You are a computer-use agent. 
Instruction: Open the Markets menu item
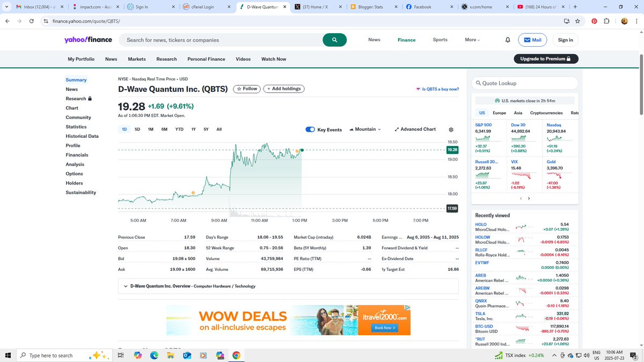point(137,59)
